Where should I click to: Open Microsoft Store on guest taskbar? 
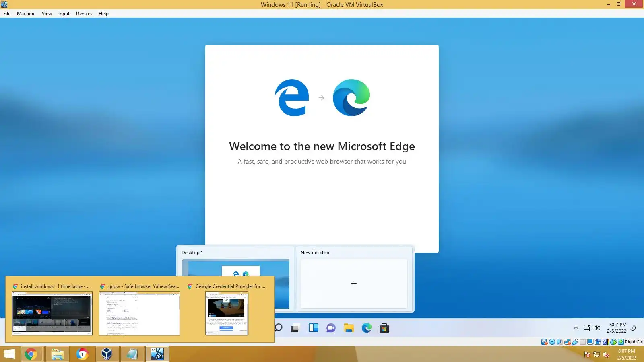pos(384,328)
